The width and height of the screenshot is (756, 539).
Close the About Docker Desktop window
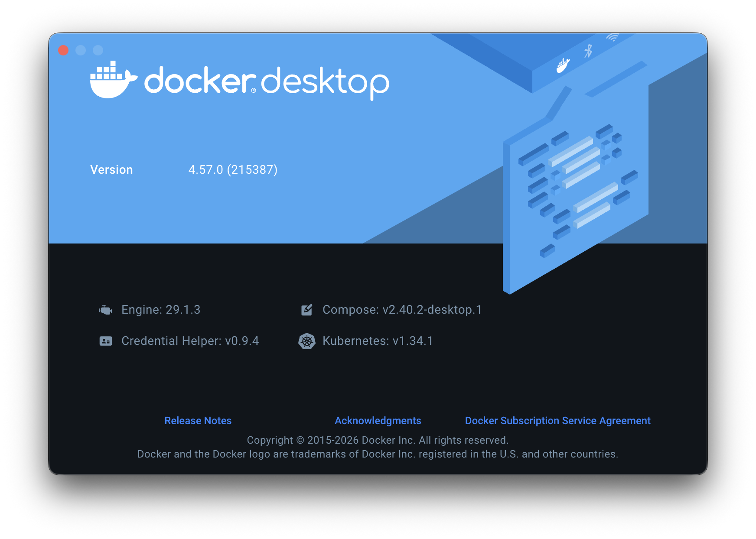(x=63, y=50)
